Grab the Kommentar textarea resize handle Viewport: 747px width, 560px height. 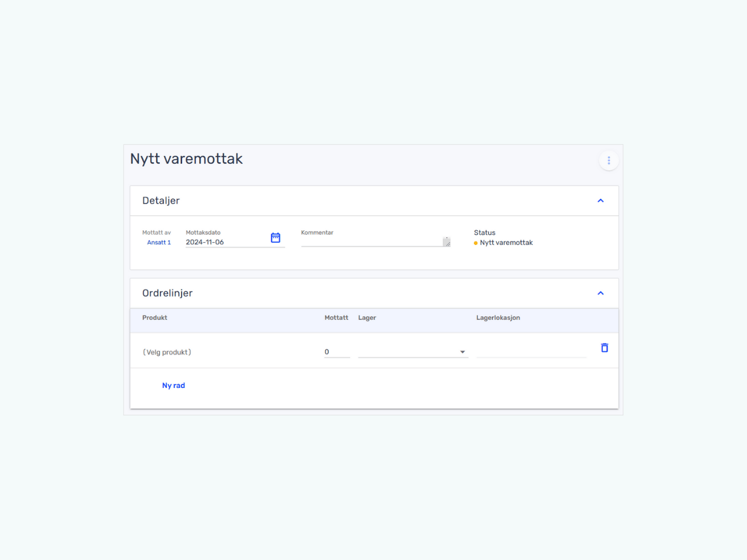[447, 243]
